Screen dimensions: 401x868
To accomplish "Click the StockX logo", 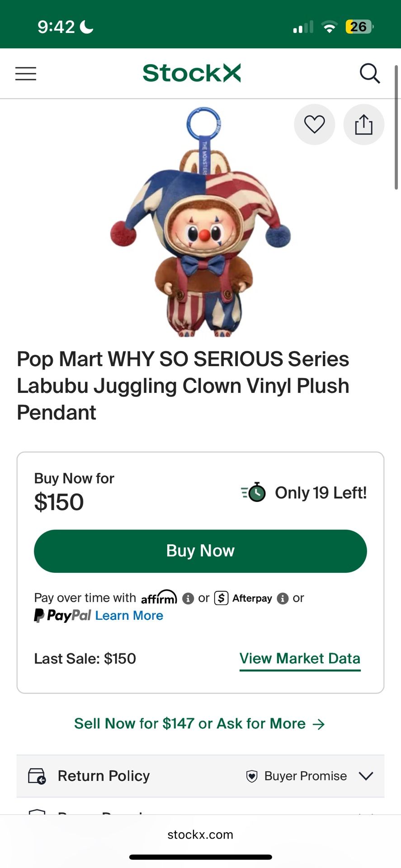I will click(192, 73).
